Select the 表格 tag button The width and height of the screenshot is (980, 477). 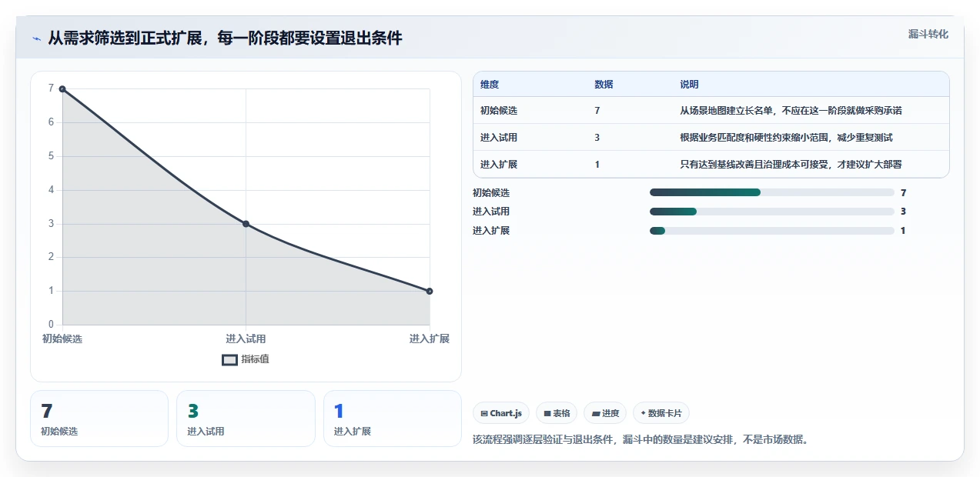click(x=557, y=413)
